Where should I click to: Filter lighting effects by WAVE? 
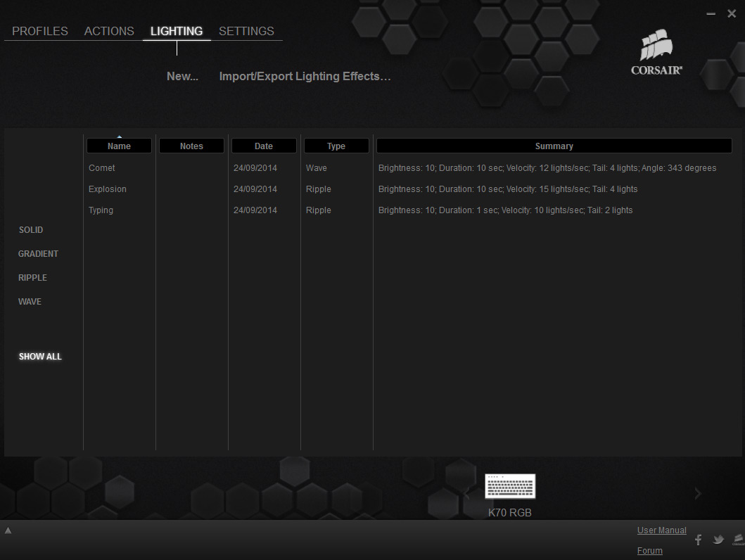[30, 302]
